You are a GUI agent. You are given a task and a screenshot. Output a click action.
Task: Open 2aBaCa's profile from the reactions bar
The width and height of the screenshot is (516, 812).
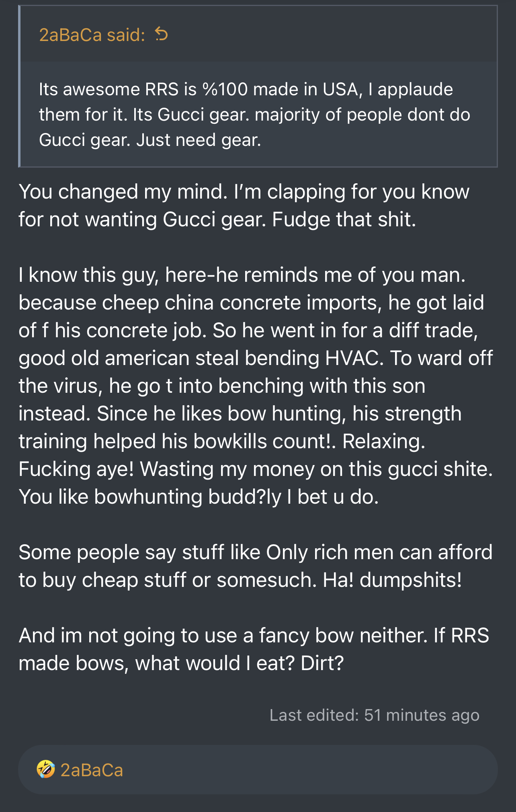pos(92,770)
